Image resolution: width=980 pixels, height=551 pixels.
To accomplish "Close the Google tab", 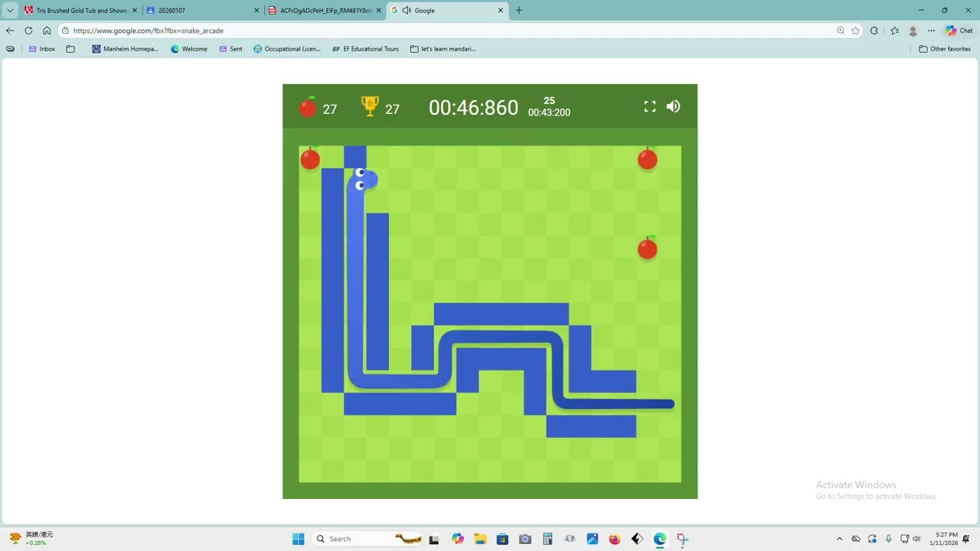I will point(501,11).
